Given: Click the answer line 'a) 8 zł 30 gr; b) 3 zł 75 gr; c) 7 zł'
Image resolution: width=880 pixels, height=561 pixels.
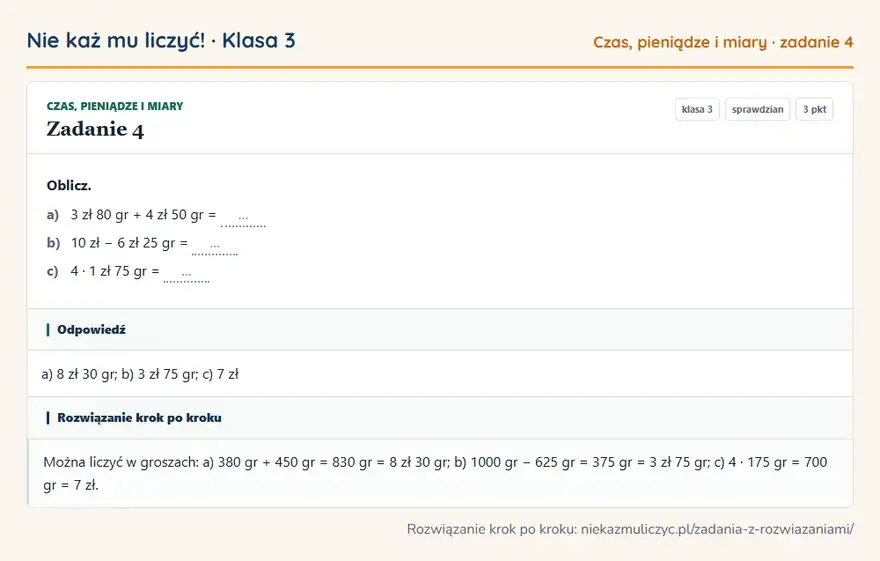Looking at the screenshot, I should pyautogui.click(x=140, y=374).
